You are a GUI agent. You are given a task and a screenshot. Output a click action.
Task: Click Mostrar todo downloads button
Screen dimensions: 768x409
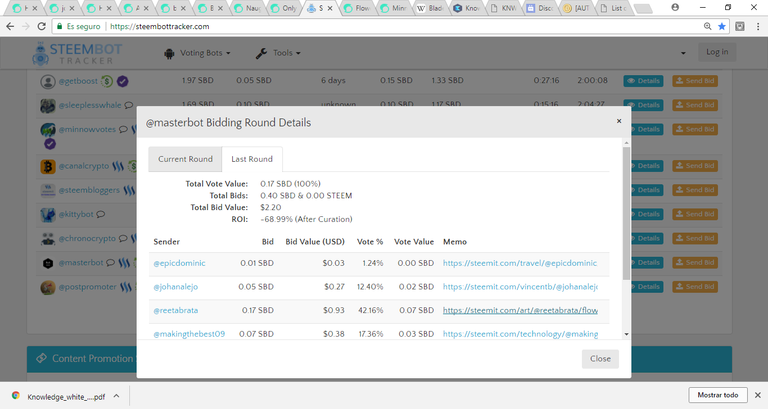(x=718, y=395)
